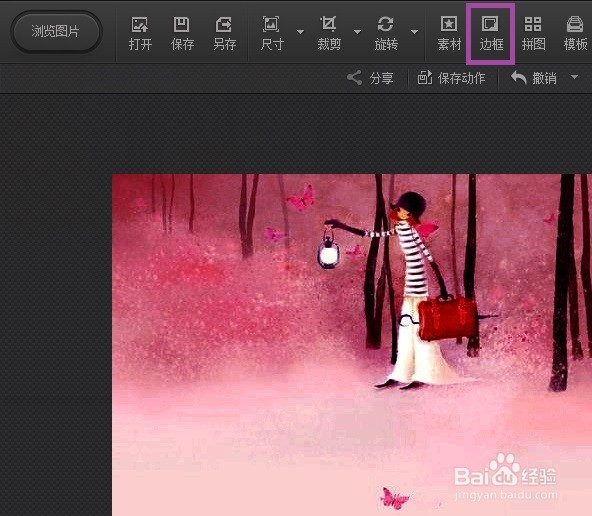592x516 pixels.
Task: Click the 浏览图片 browse pictures button
Action: tap(56, 32)
